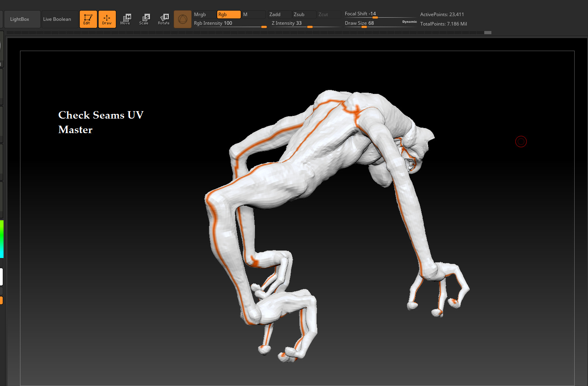This screenshot has width=588, height=386.
Task: Adjust the Rgb Intensity slider
Action: [x=230, y=24]
